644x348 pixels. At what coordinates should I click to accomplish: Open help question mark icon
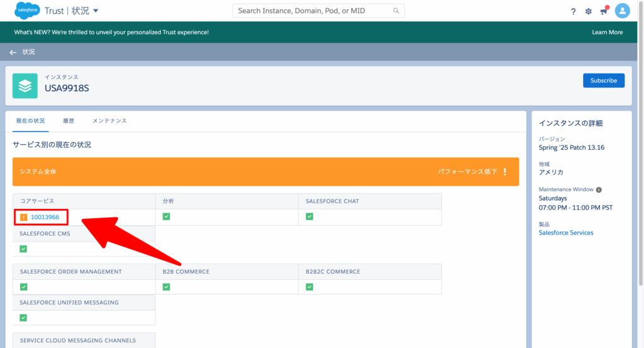(x=574, y=11)
